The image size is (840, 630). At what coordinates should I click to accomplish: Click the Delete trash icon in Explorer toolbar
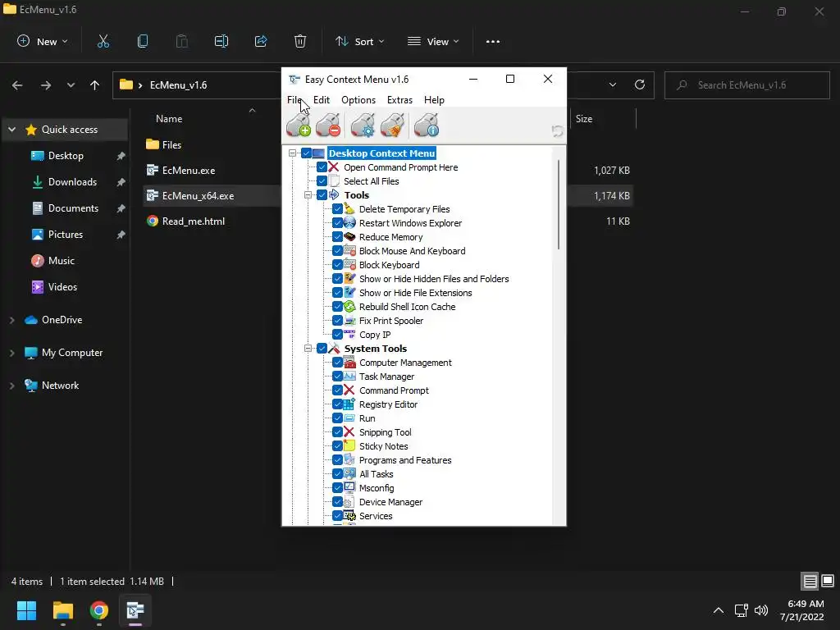point(300,41)
